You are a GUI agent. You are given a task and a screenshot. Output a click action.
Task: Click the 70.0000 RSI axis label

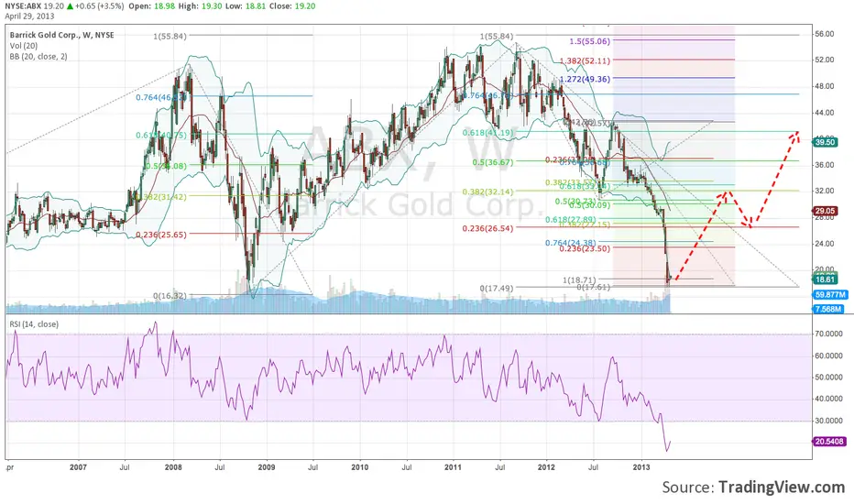pyautogui.click(x=829, y=334)
